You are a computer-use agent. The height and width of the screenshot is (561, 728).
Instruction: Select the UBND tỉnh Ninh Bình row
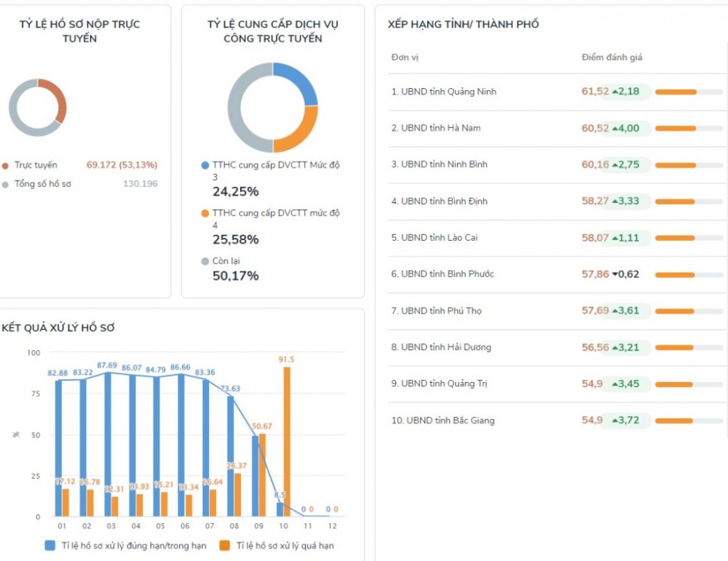tap(444, 164)
